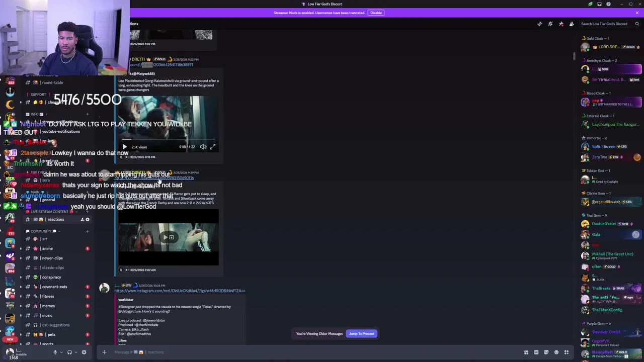Click the chat message scrollbar
The height and width of the screenshot is (362, 644).
pyautogui.click(x=574, y=56)
